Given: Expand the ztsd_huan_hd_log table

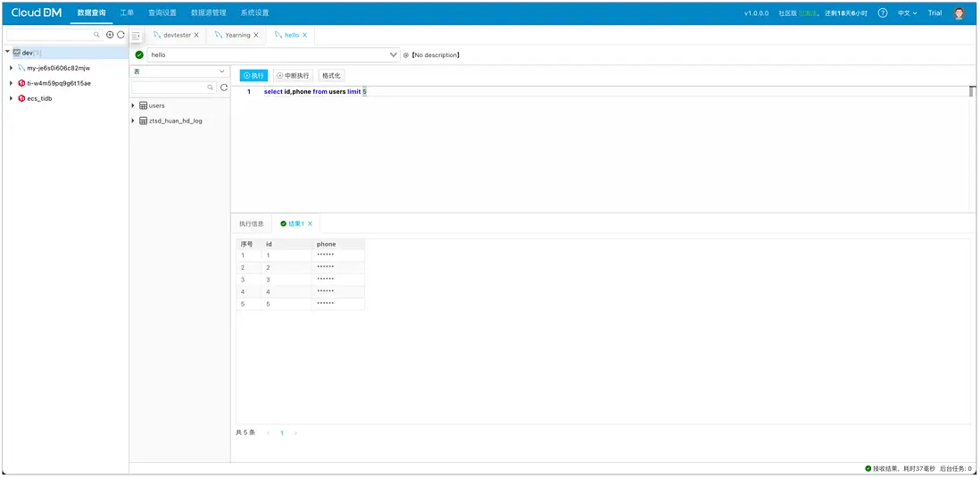Looking at the screenshot, I should point(133,121).
